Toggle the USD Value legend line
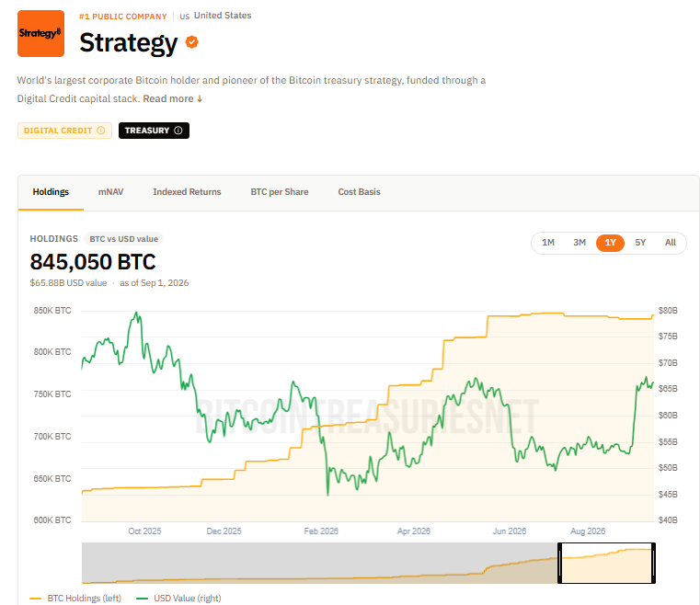This screenshot has width=700, height=605. tap(142, 599)
